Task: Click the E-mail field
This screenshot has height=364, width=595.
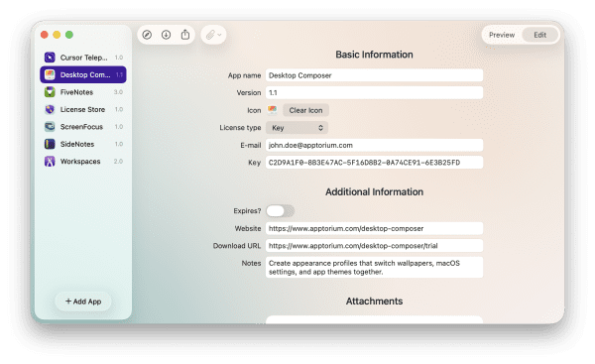Action: (x=374, y=145)
